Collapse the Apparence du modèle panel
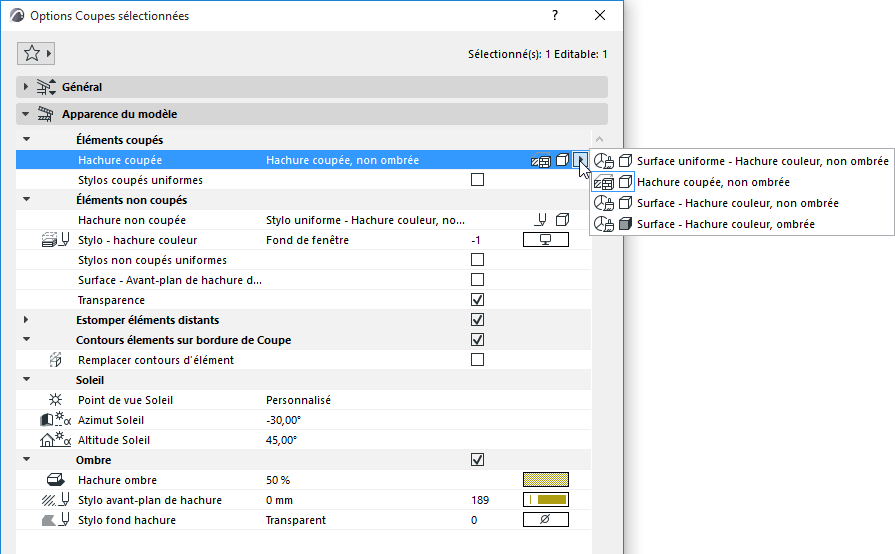The height and width of the screenshot is (554, 895). [26, 114]
